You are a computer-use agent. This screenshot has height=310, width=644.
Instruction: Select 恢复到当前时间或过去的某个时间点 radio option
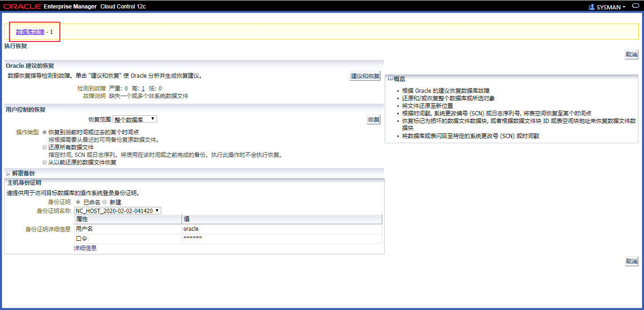[x=45, y=132]
